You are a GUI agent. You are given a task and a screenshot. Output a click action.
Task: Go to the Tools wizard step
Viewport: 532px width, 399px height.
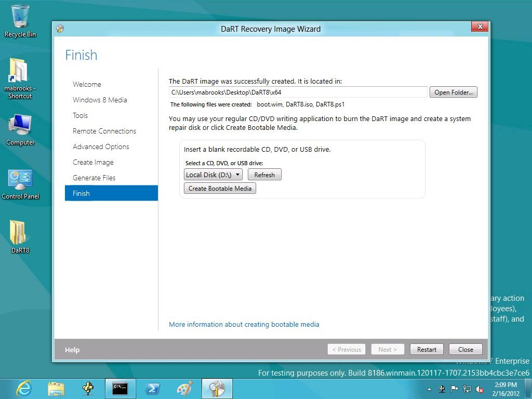point(80,115)
